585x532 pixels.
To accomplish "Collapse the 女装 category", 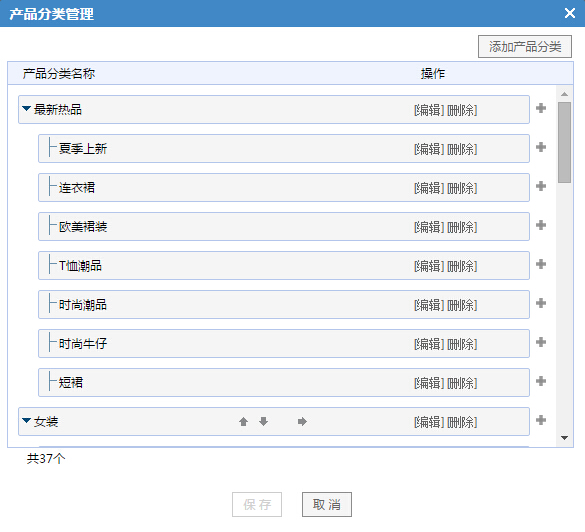I will click(26, 420).
